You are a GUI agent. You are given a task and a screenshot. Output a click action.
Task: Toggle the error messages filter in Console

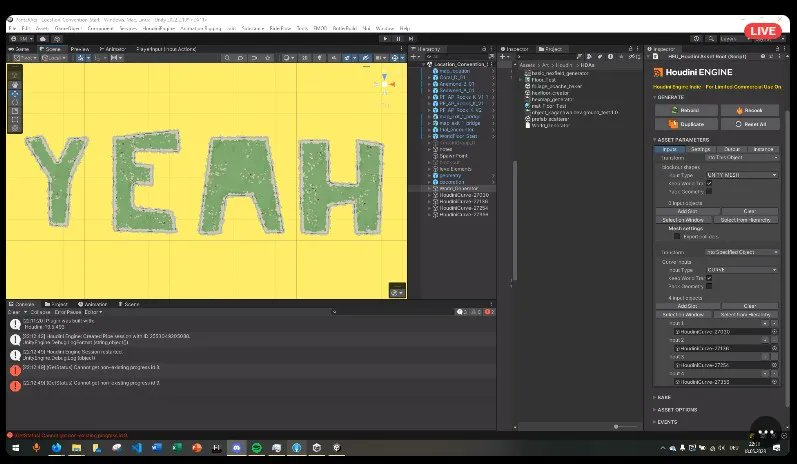[x=489, y=312]
